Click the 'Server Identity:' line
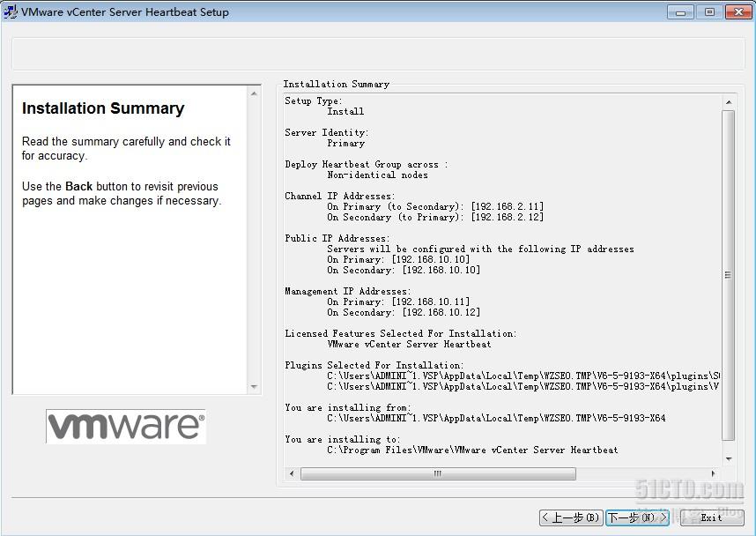 click(326, 132)
